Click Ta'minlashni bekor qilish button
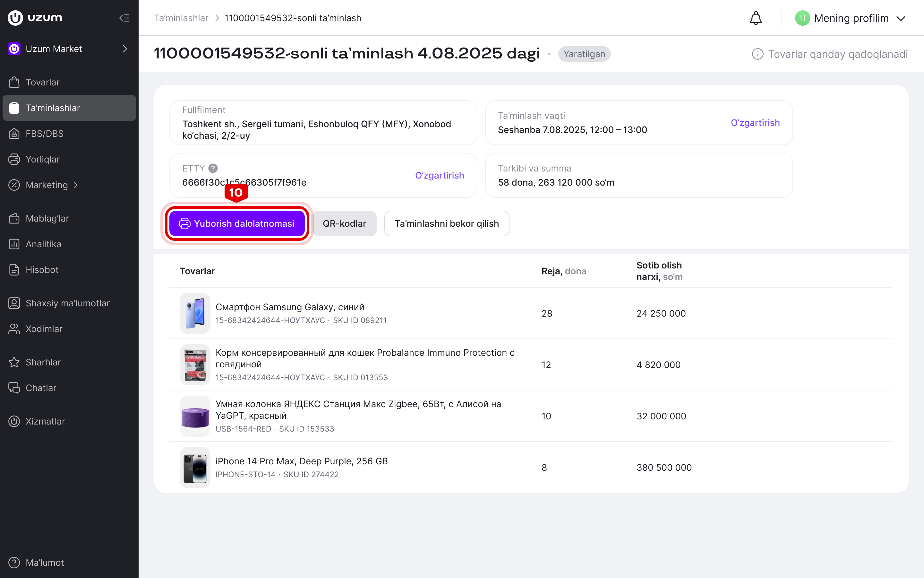The image size is (924, 578). (x=447, y=223)
